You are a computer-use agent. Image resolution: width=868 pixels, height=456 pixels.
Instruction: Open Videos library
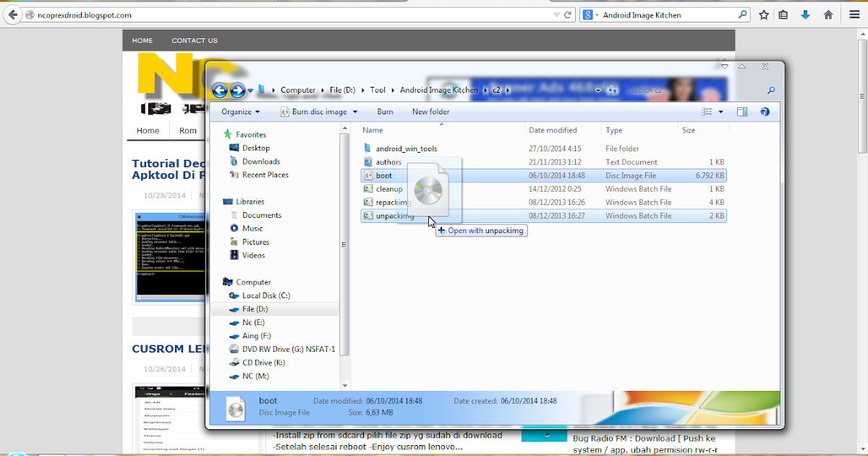pos(253,256)
